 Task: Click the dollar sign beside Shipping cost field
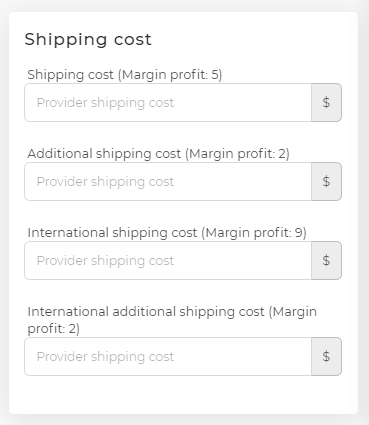(x=326, y=102)
